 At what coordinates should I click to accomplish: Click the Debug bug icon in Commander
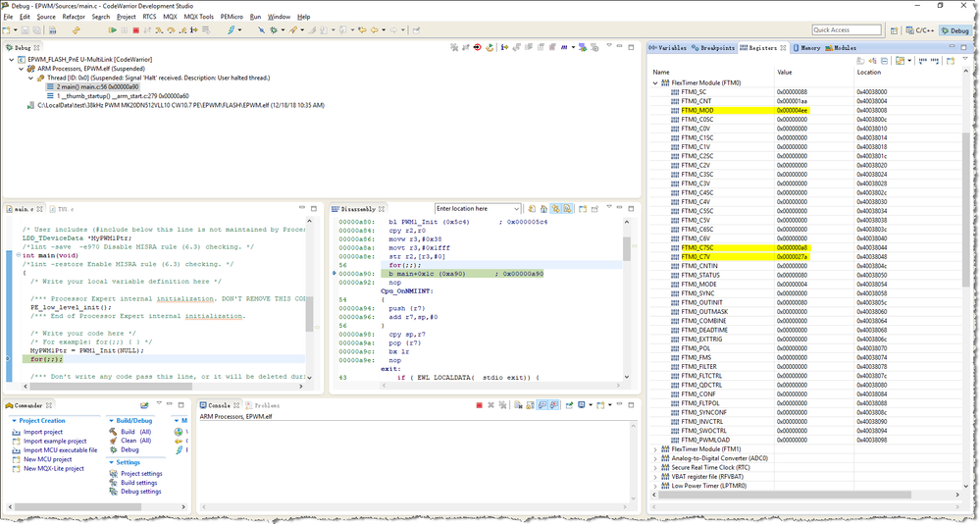(x=115, y=449)
